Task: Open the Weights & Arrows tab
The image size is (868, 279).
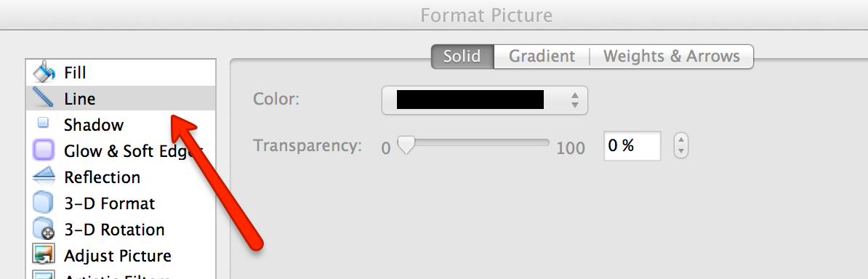Action: (672, 57)
